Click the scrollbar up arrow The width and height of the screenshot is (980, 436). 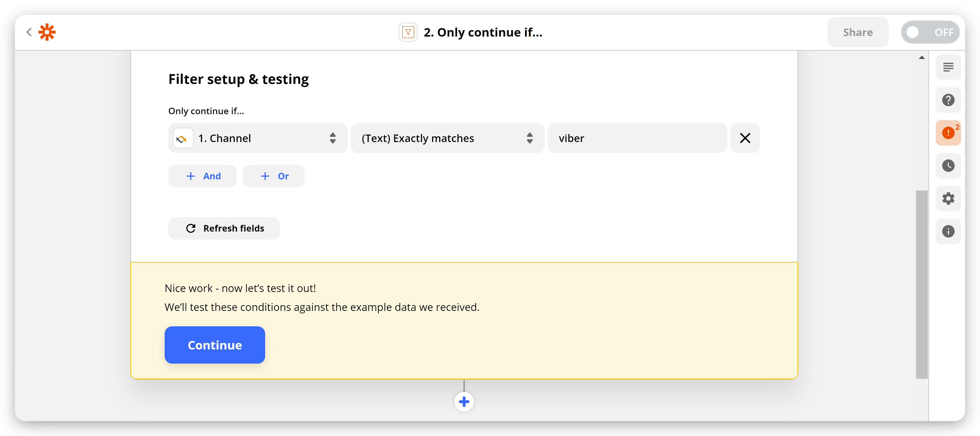[x=921, y=58]
